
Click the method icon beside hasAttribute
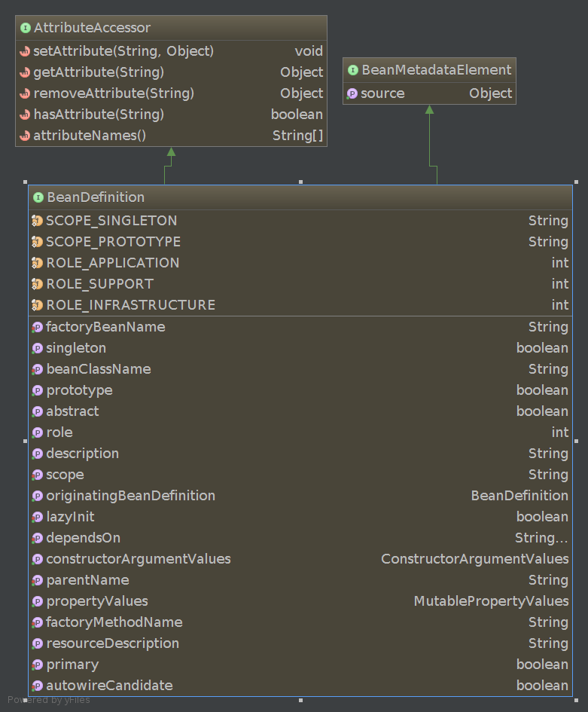click(25, 115)
